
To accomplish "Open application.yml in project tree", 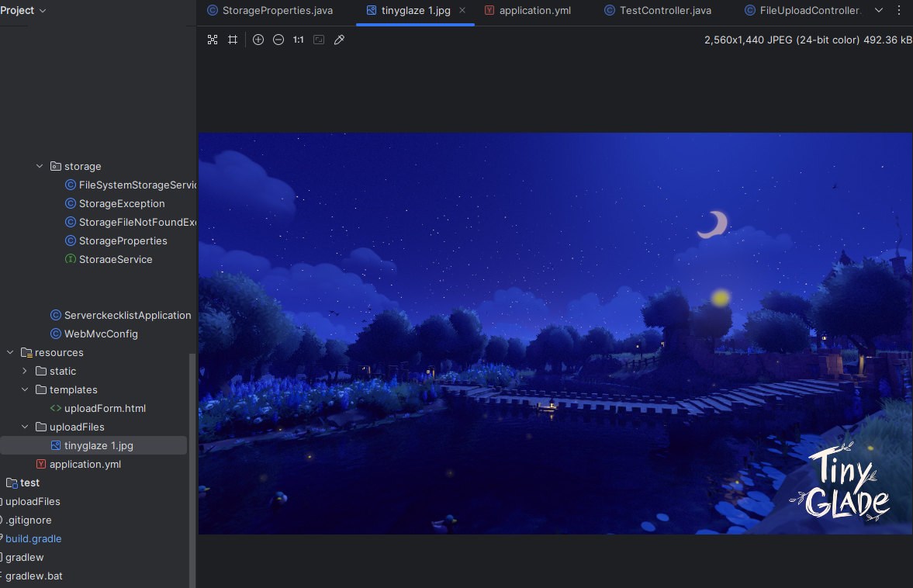I will [x=85, y=465].
